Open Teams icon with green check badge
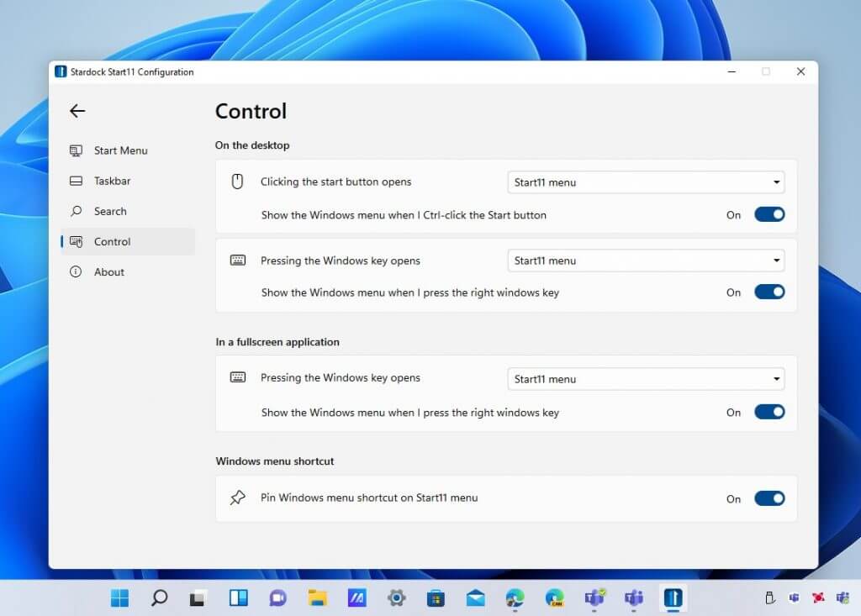Screen dimensions: 861x616 pos(594,598)
